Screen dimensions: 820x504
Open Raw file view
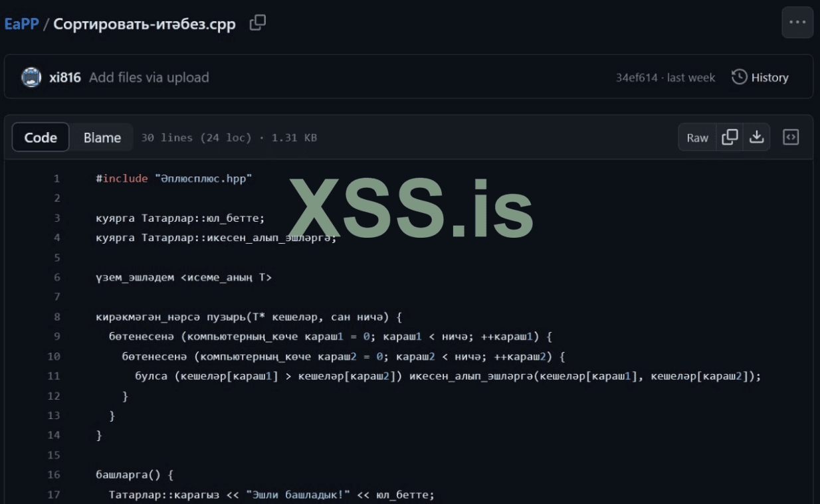(x=698, y=137)
